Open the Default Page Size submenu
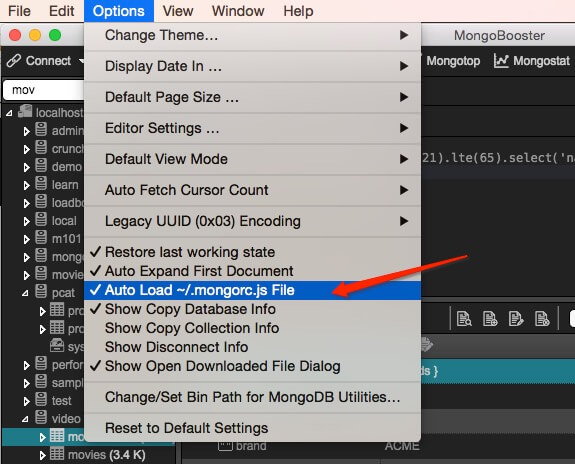The height and width of the screenshot is (464, 575). click(252, 97)
